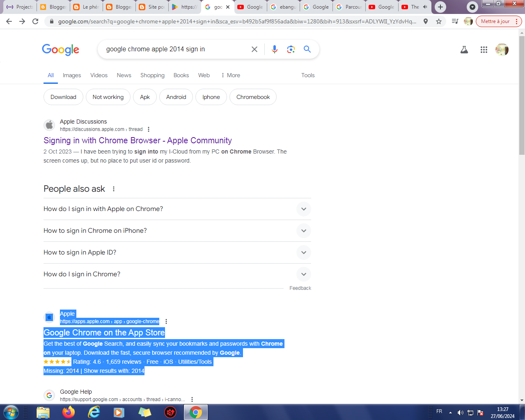The width and height of the screenshot is (525, 420).
Task: Reload the page with the refresh icon
Action: [x=35, y=21]
